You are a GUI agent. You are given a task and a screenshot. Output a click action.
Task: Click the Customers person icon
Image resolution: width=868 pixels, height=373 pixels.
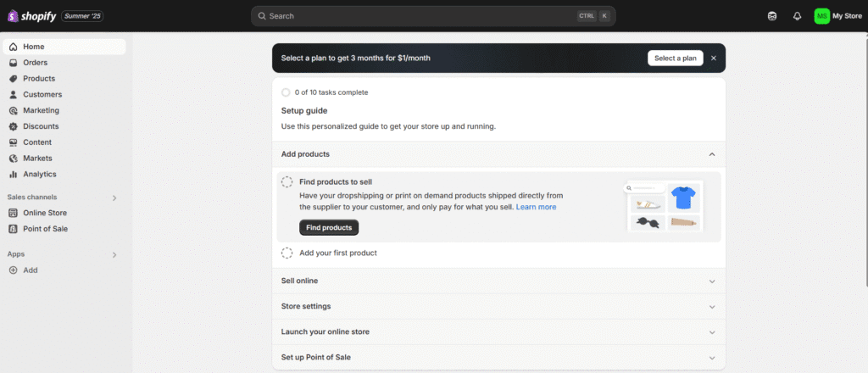pos(14,95)
